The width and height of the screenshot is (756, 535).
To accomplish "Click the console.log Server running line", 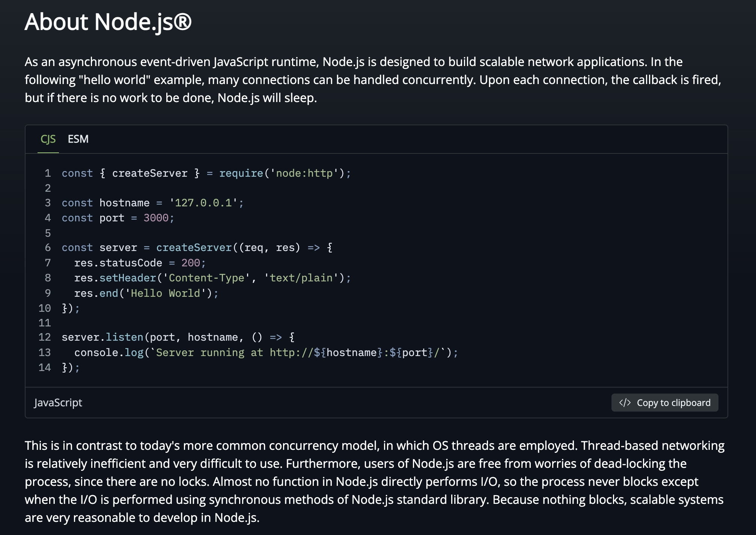I will [x=266, y=353].
